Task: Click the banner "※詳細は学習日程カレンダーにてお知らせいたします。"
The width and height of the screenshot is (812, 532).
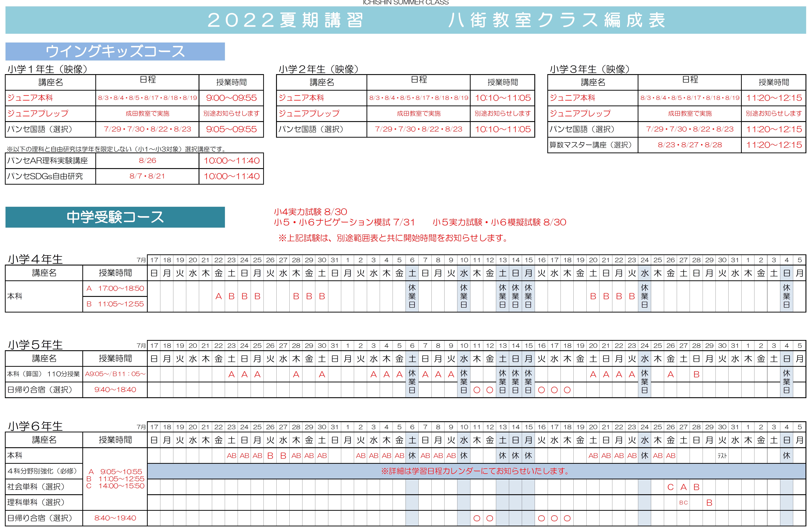Action: pyautogui.click(x=477, y=471)
